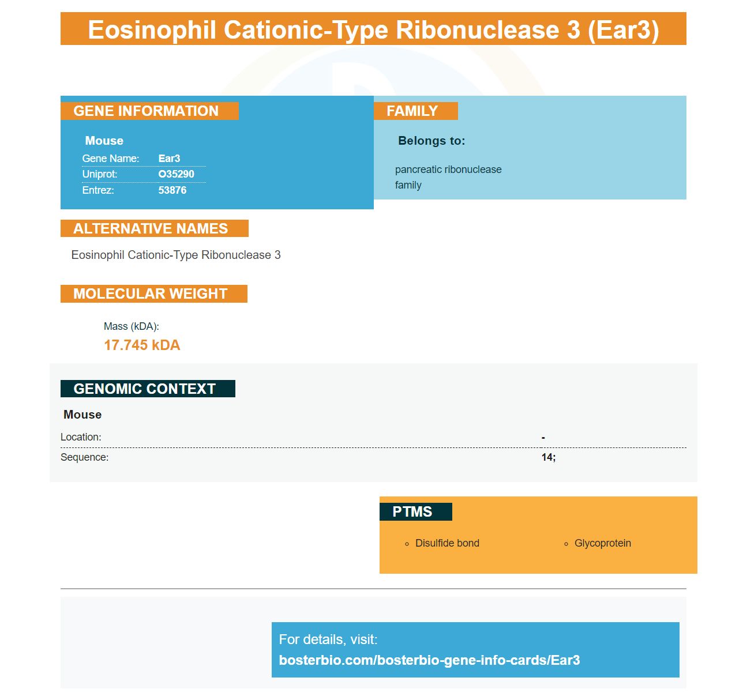Click the GENOMIC CONTEXT header
Image resolution: width=743 pixels, height=700 pixels.
148,389
